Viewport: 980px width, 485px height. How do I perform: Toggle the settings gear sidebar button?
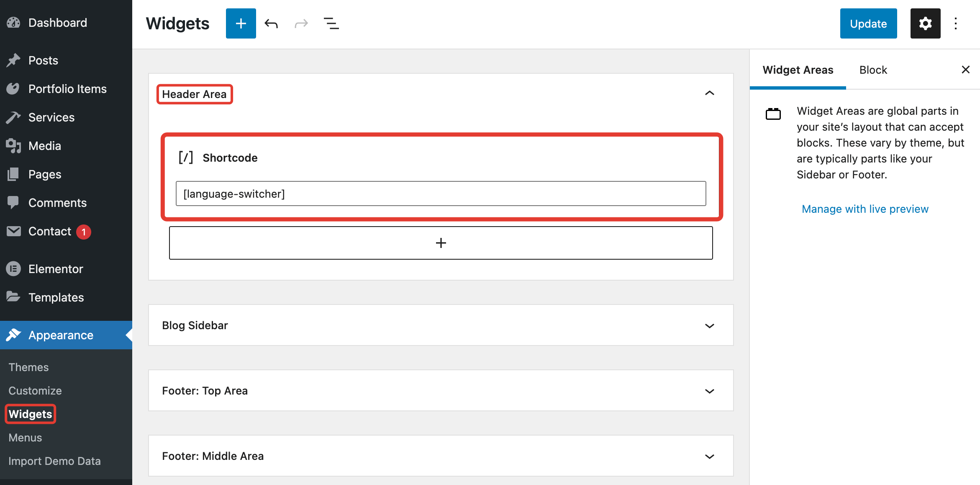(x=925, y=23)
